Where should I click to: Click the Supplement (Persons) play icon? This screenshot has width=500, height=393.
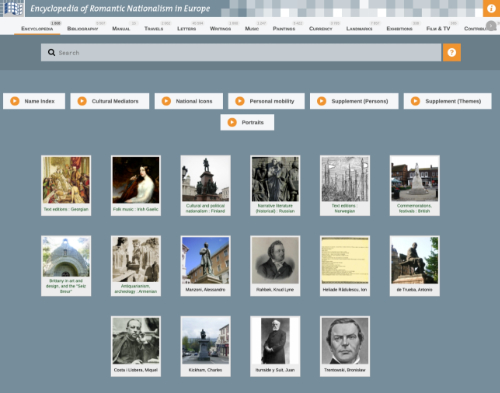tap(322, 101)
